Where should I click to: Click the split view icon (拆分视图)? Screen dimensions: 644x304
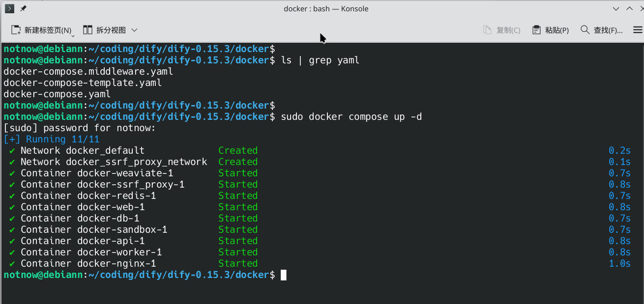point(88,30)
